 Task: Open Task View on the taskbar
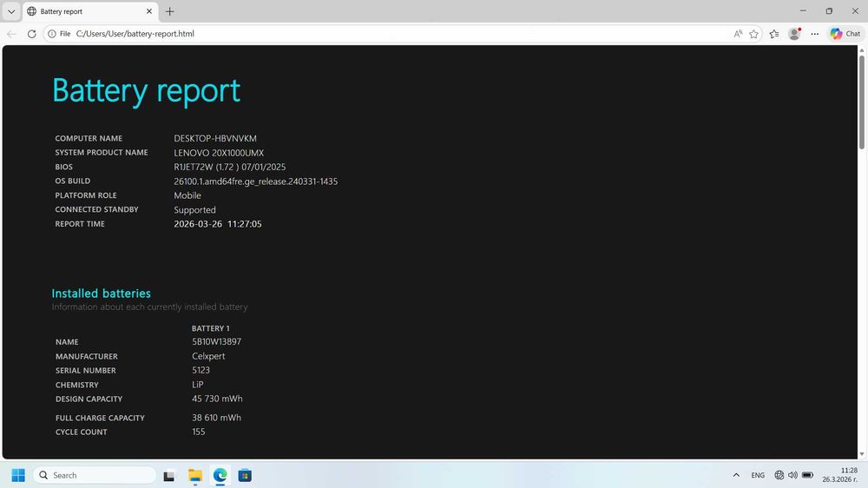[169, 476]
